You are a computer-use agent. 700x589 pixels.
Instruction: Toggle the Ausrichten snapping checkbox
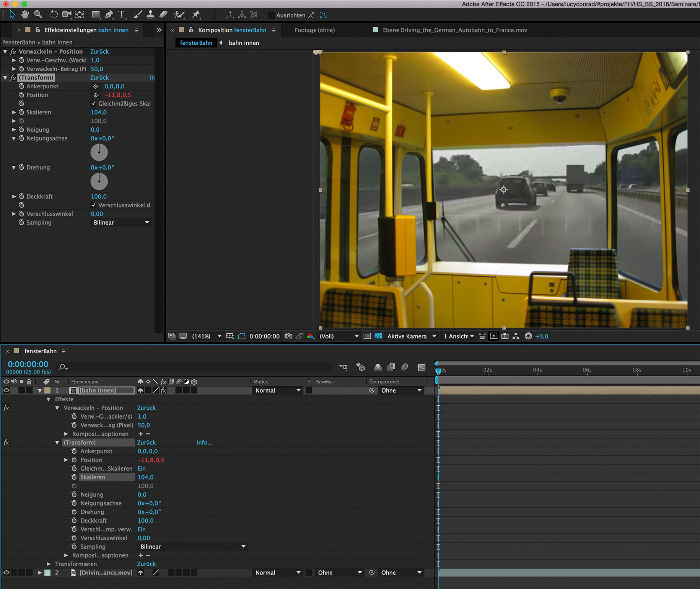[271, 15]
